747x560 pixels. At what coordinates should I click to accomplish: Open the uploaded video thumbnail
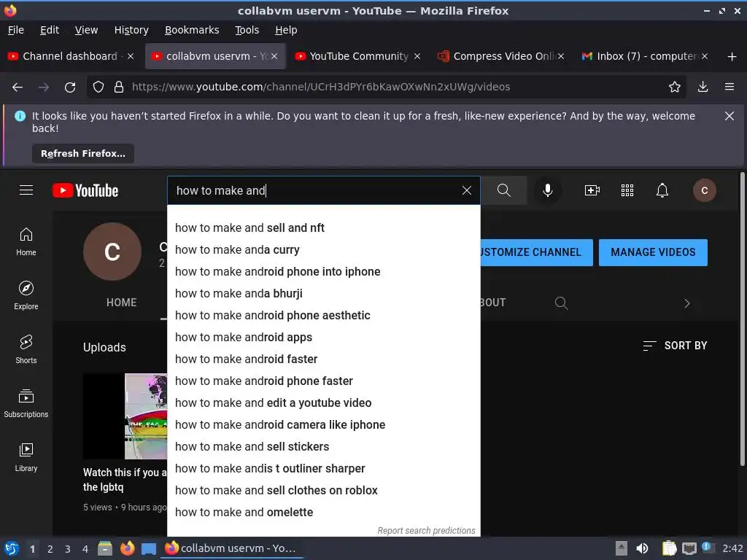click(x=125, y=416)
